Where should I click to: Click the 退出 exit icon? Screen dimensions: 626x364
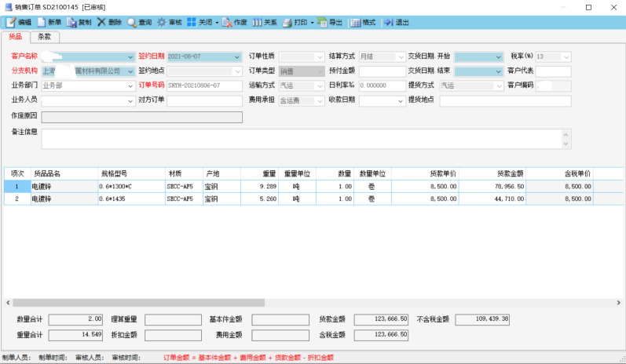(x=389, y=22)
